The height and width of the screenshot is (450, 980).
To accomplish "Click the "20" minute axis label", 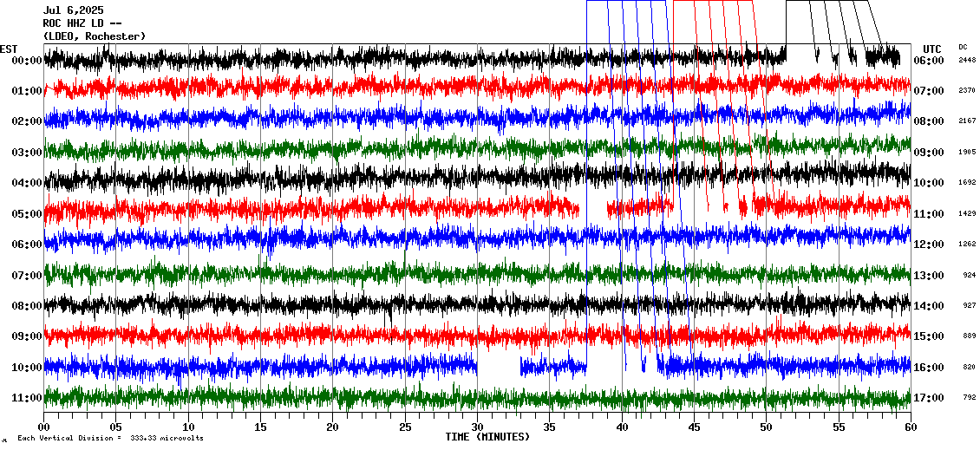I will click(332, 427).
